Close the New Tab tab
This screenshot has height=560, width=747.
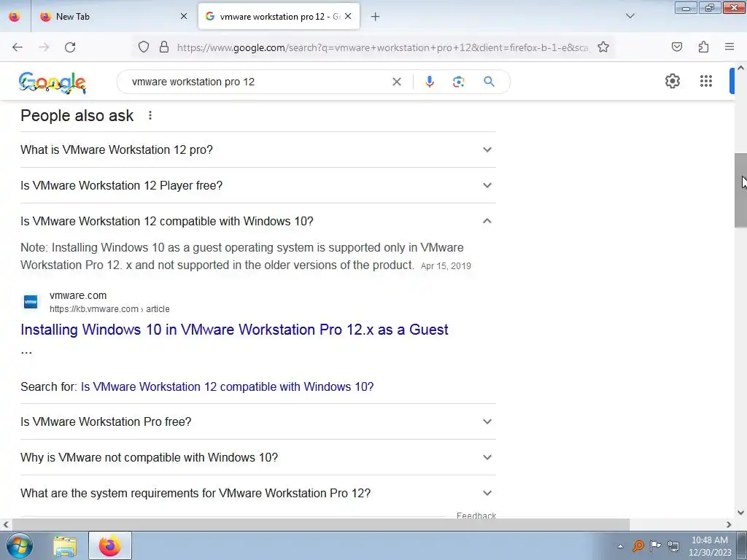[184, 17]
